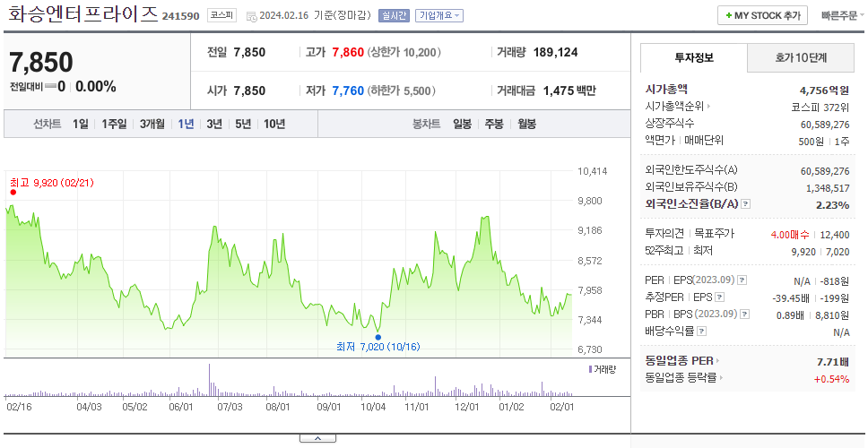Click the help icon beside 외국인소진율(B/A)
Viewport: 868px width, 448px height.
pyautogui.click(x=746, y=204)
